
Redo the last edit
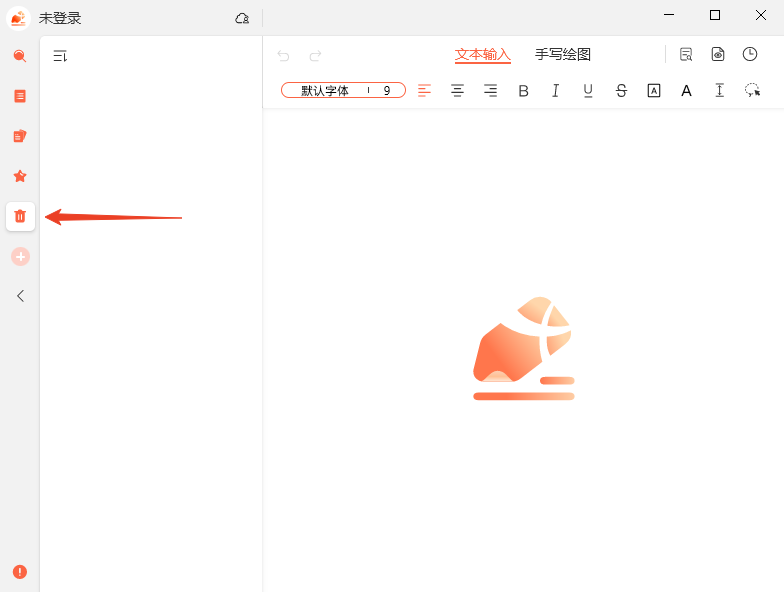pos(315,56)
